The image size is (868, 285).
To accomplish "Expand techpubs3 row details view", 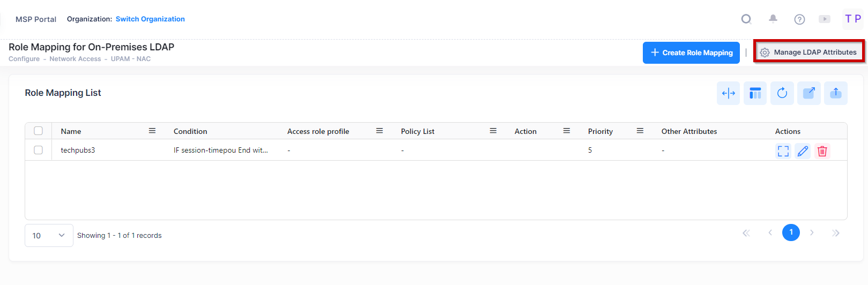I will 783,151.
